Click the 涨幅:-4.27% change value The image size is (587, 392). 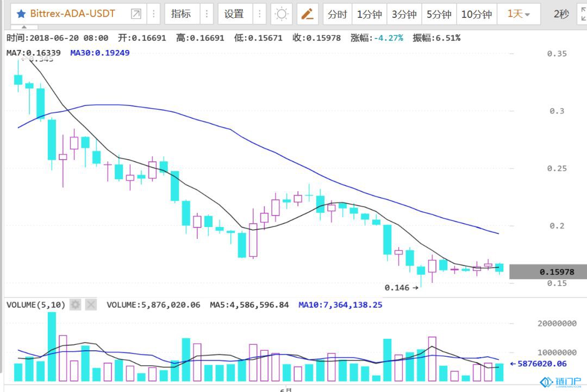(377, 38)
